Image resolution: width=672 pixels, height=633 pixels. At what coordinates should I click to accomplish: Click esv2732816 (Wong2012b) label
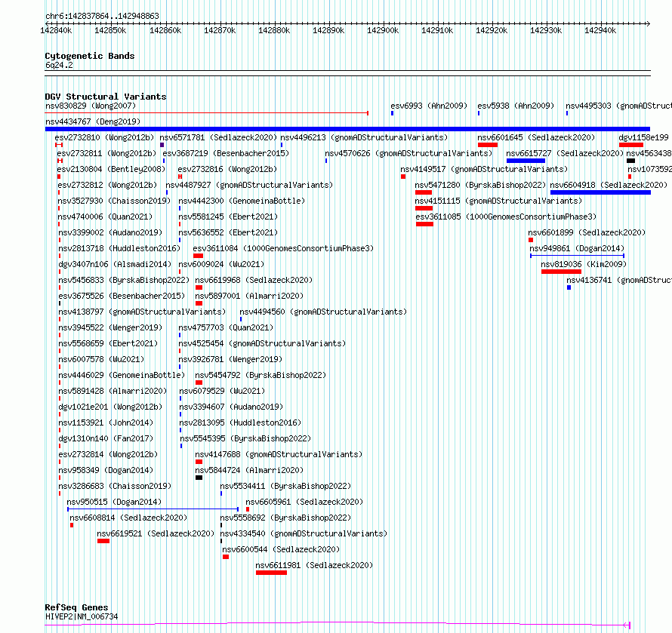[227, 169]
